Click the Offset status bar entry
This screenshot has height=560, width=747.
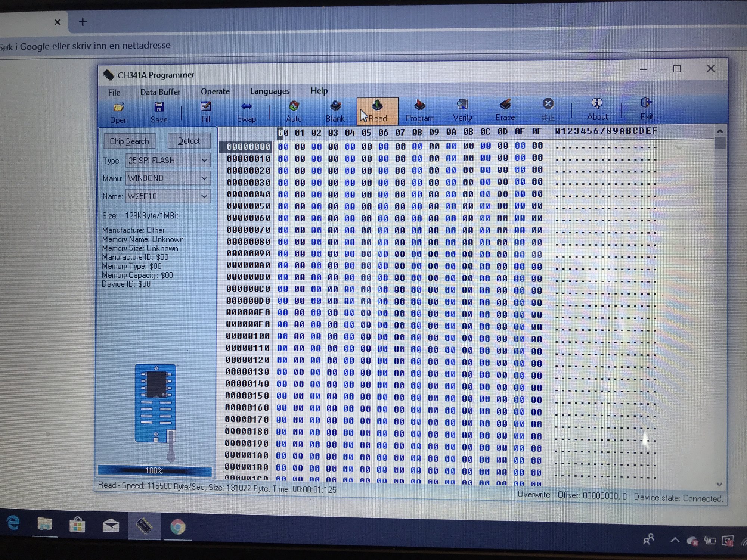[x=592, y=496]
